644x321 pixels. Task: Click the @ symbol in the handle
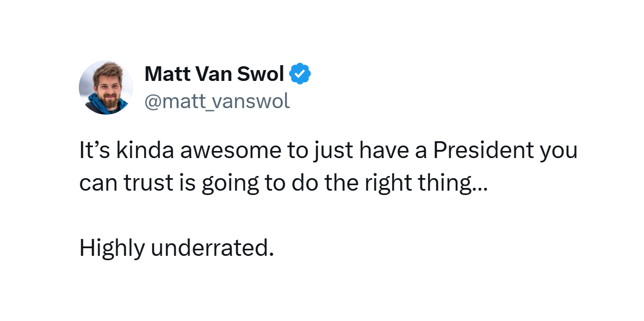click(x=152, y=101)
